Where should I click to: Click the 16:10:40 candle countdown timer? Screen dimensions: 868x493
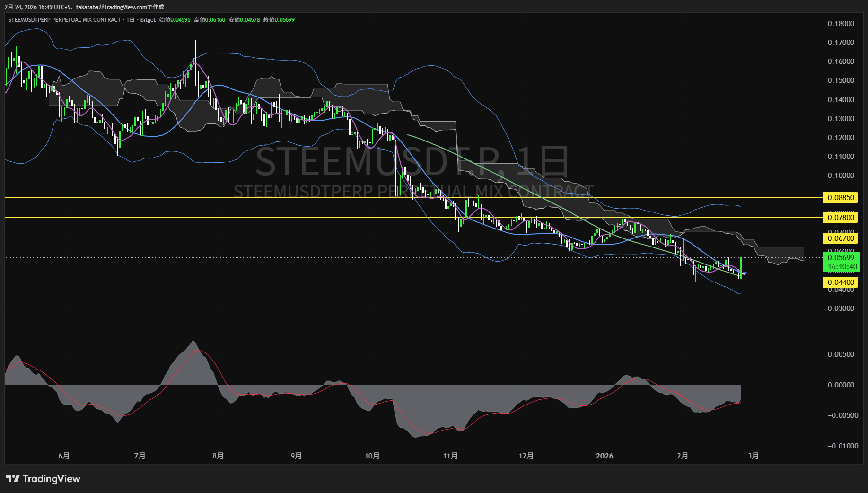point(842,267)
